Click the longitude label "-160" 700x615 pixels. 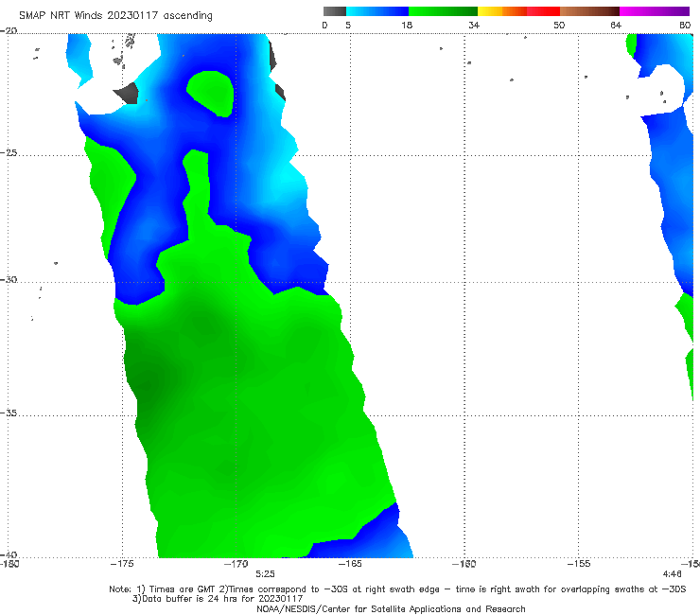[464, 564]
